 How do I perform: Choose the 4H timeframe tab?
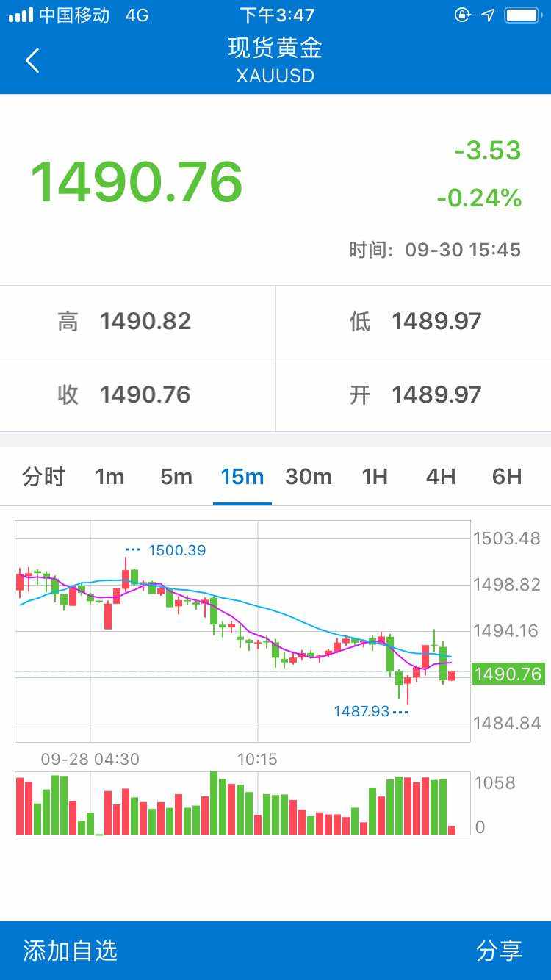coord(441,477)
